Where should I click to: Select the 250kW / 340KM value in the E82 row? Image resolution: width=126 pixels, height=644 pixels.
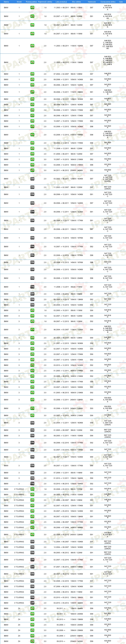(77, 171)
